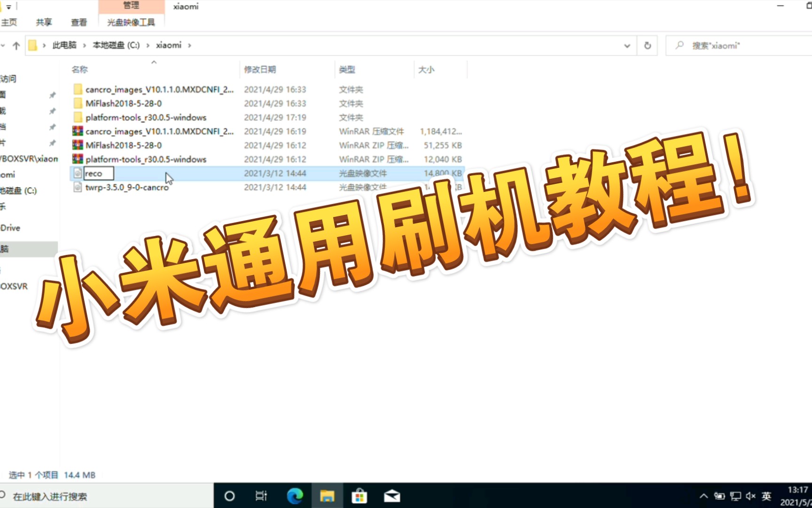
Task: Click status bar 选中 1 个项目 text
Action: click(33, 475)
